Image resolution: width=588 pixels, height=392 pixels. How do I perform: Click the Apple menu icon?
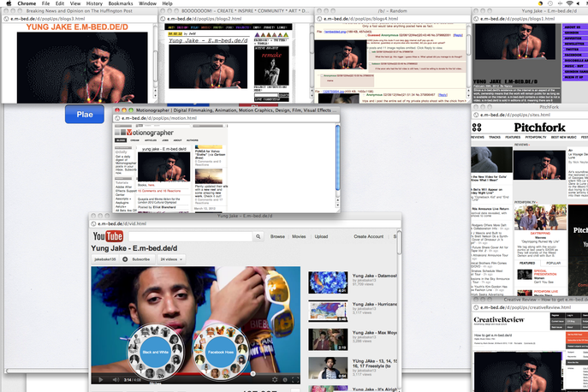8,3
